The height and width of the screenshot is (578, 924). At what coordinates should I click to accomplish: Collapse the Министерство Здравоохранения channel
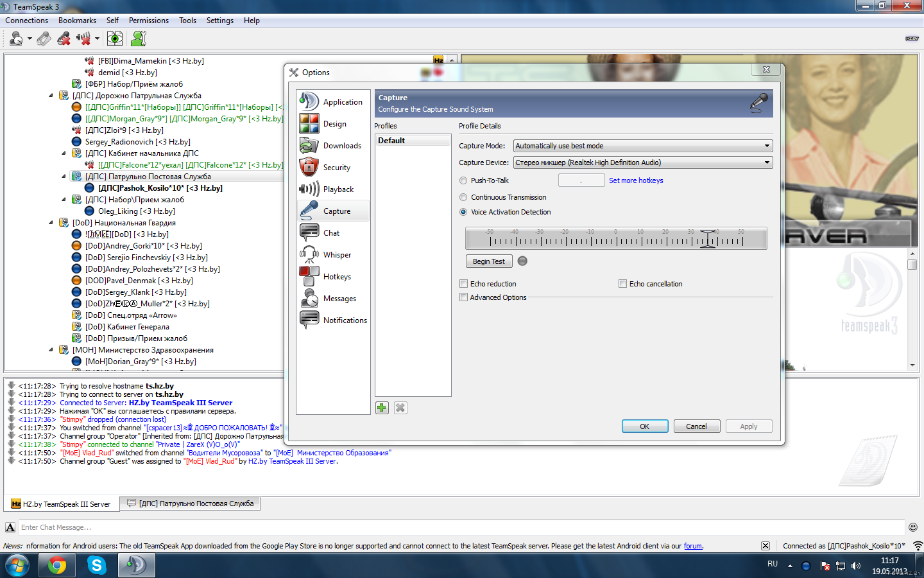[51, 350]
